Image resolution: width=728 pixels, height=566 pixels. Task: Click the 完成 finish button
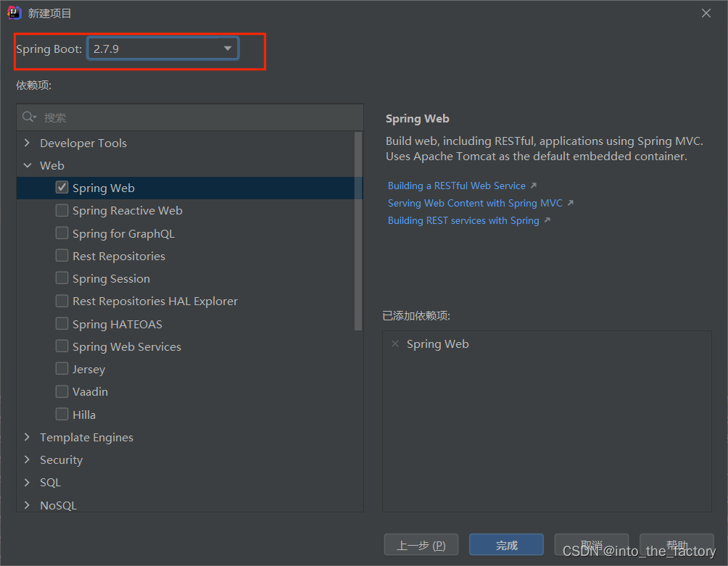506,545
